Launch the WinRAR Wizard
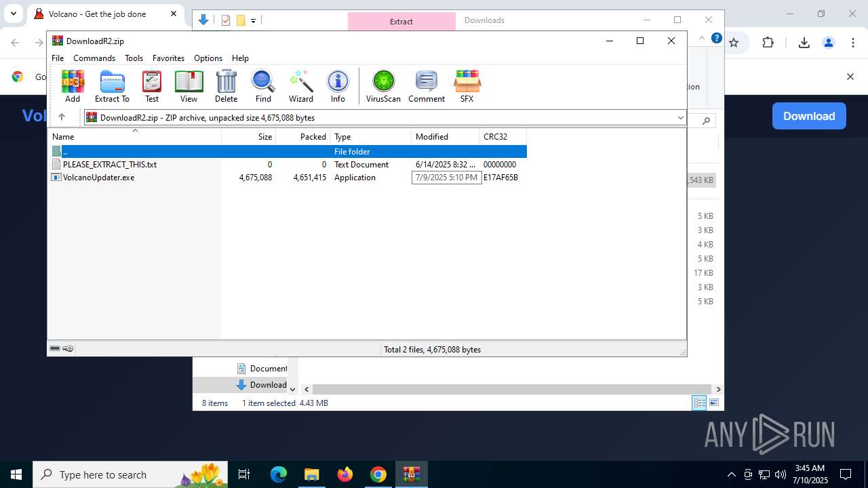 click(x=301, y=86)
